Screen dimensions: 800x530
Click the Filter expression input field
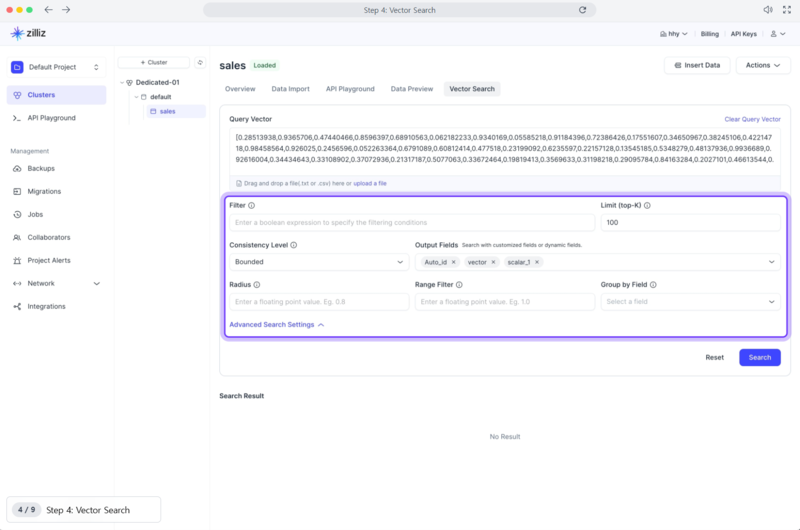click(411, 223)
